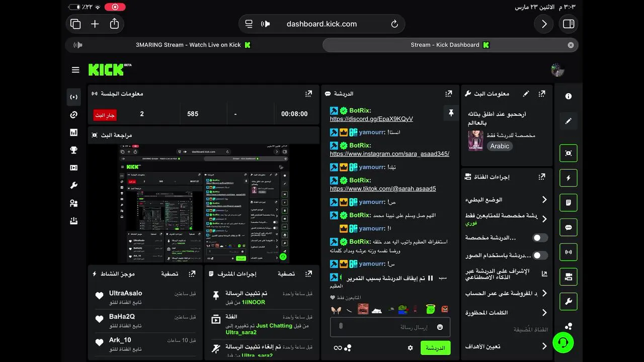Turn on the emote-only chat switch
The image size is (644, 362).
[540, 255]
